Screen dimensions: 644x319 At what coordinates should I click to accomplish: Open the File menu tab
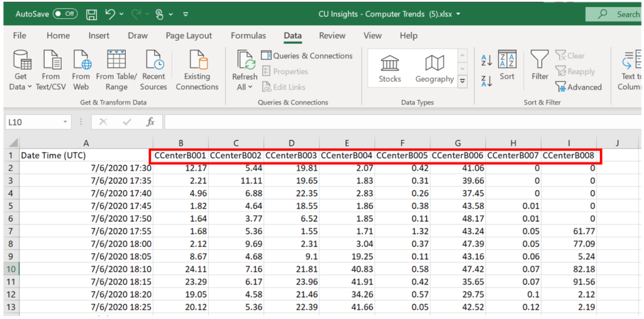19,36
